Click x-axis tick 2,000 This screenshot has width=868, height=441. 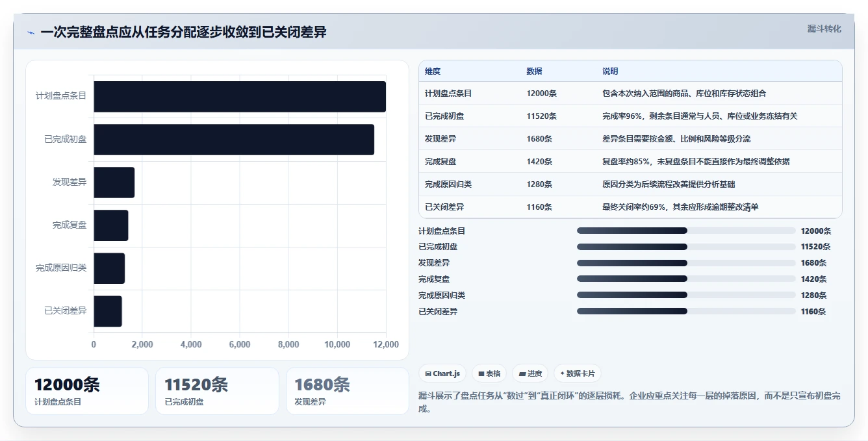(x=142, y=345)
